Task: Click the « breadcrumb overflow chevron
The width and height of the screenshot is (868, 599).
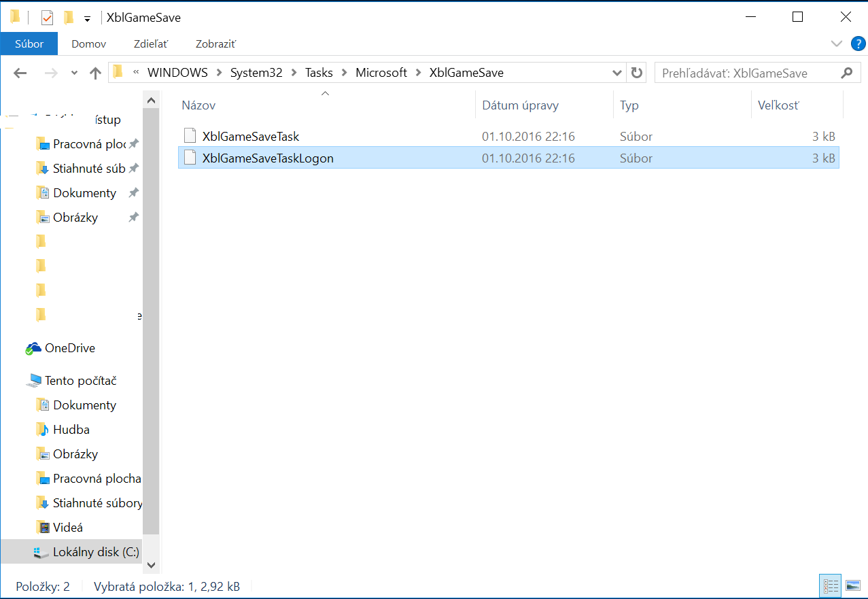Action: tap(136, 73)
